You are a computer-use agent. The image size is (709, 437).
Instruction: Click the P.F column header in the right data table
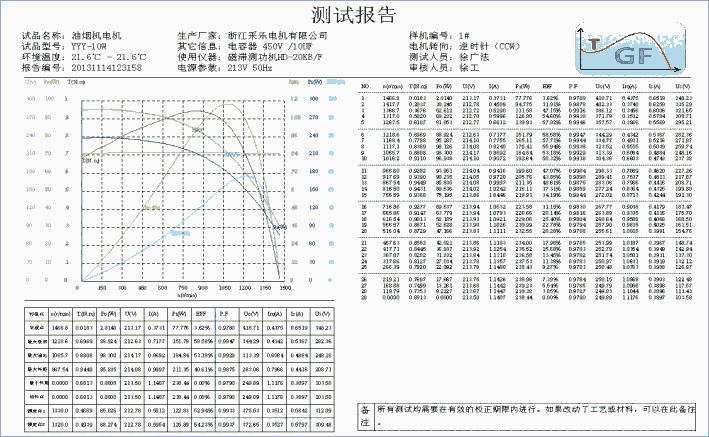(573, 86)
